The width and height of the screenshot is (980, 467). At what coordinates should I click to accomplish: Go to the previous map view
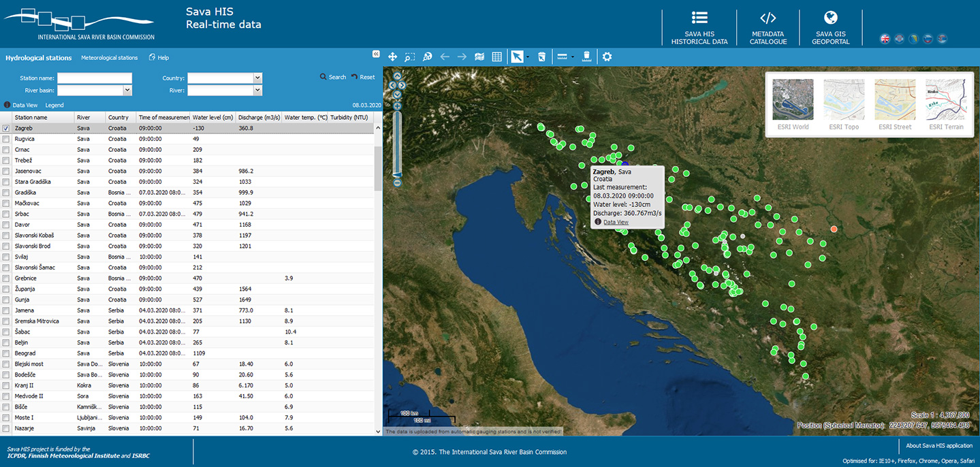445,57
